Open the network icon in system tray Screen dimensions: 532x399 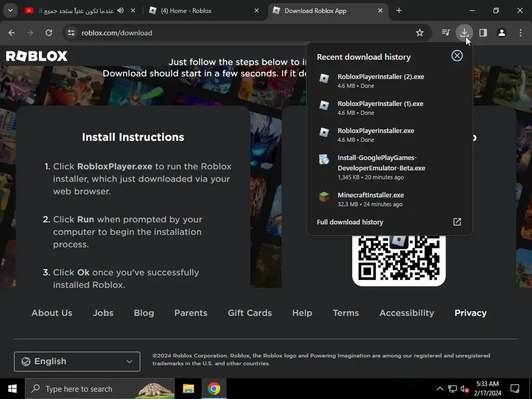pos(453,389)
